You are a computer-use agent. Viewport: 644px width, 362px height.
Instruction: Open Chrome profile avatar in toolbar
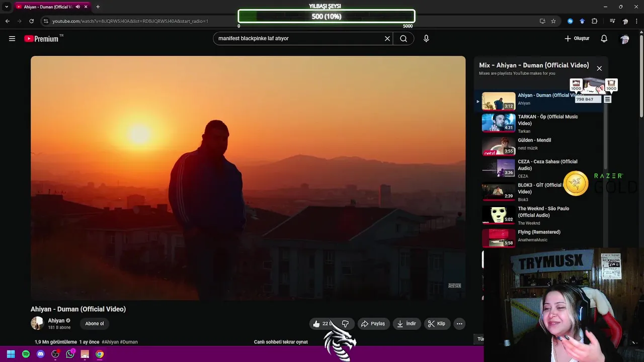[x=625, y=21]
